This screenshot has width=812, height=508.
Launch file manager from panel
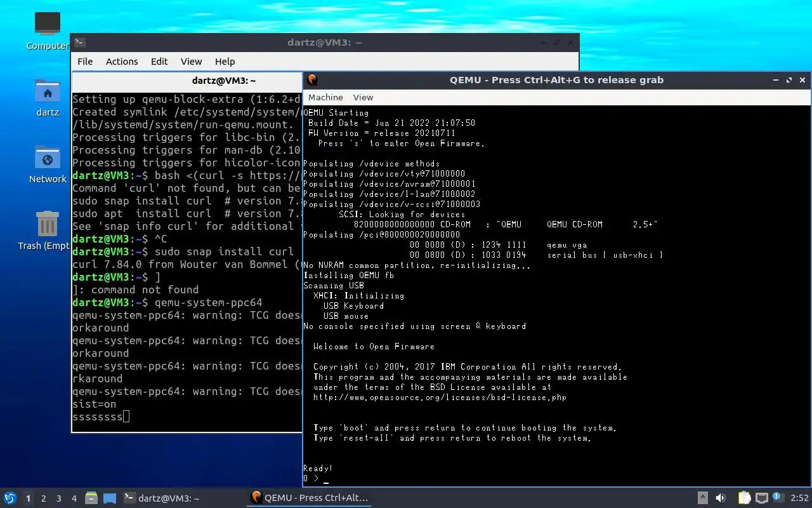(x=91, y=498)
